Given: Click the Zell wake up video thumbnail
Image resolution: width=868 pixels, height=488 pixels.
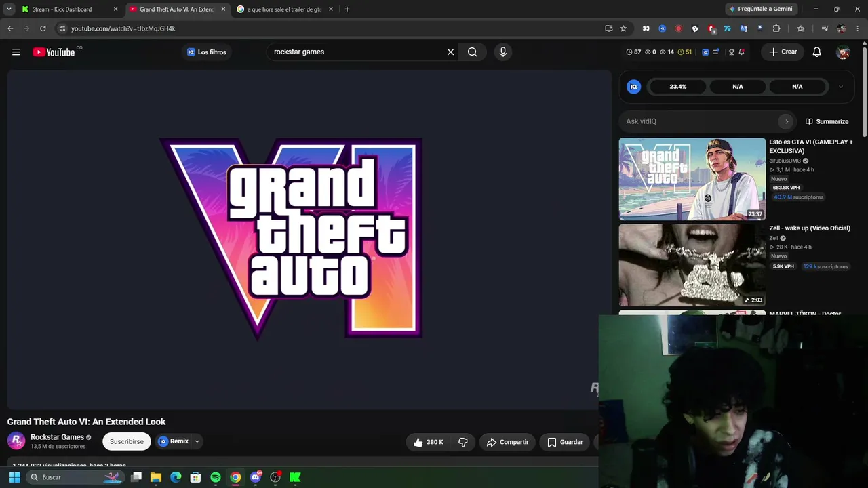Looking at the screenshot, I should 692,265.
